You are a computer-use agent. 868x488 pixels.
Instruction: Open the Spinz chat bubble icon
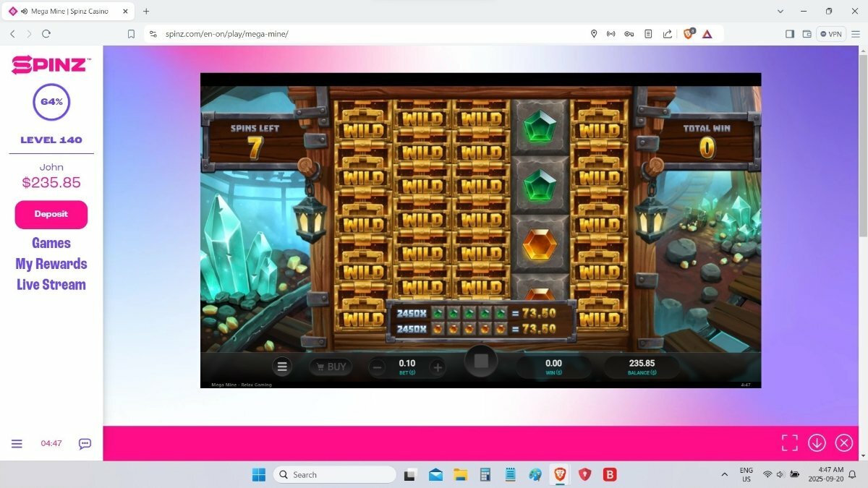click(85, 444)
